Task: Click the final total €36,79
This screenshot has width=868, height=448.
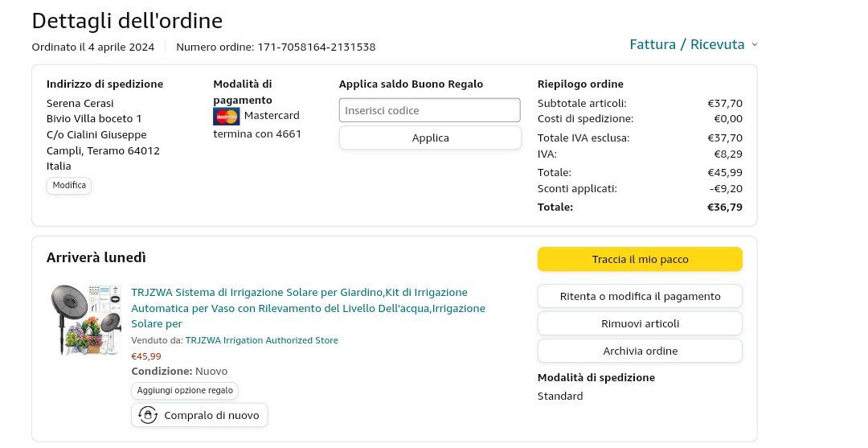Action: (x=724, y=207)
